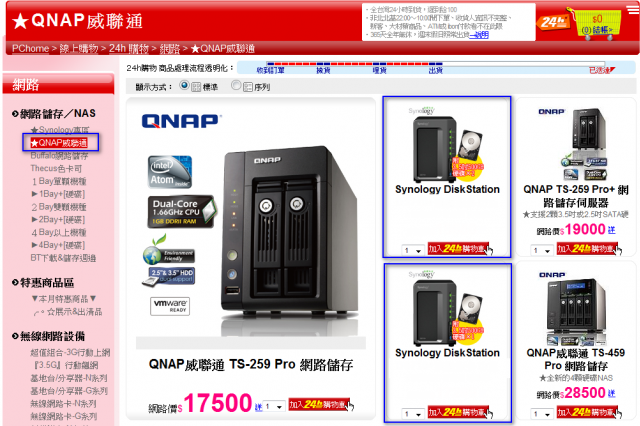The height and width of the screenshot is (426, 640).
Task: Open quantity dropdown for TS-259 Pro+
Action: point(542,250)
